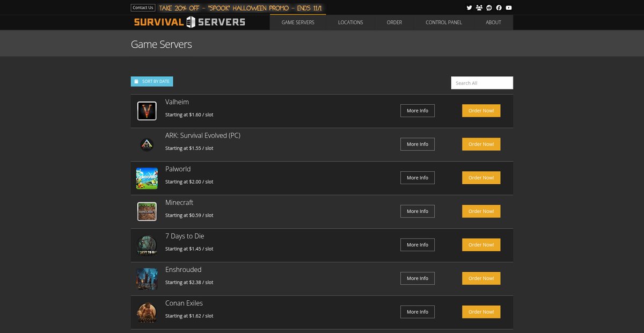View More Info for Palworld

(418, 178)
